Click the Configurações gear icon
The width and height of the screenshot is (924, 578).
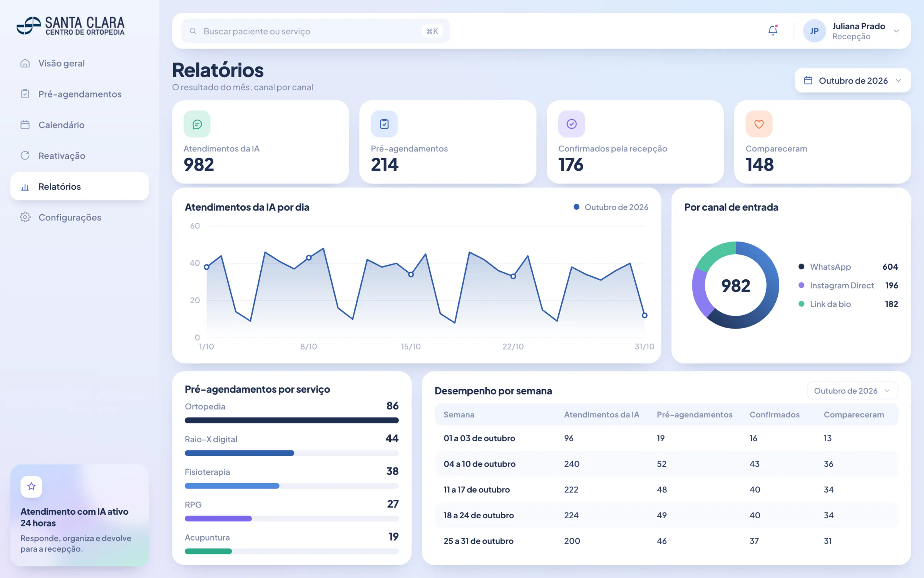coord(25,217)
